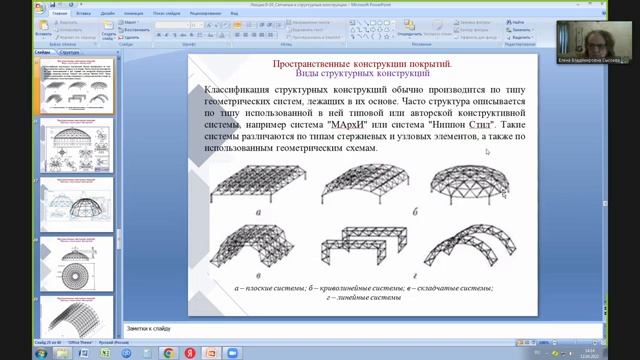This screenshot has width=640, height=360.
Task: Click the columns layout icon
Action: pyautogui.click(x=270, y=36)
